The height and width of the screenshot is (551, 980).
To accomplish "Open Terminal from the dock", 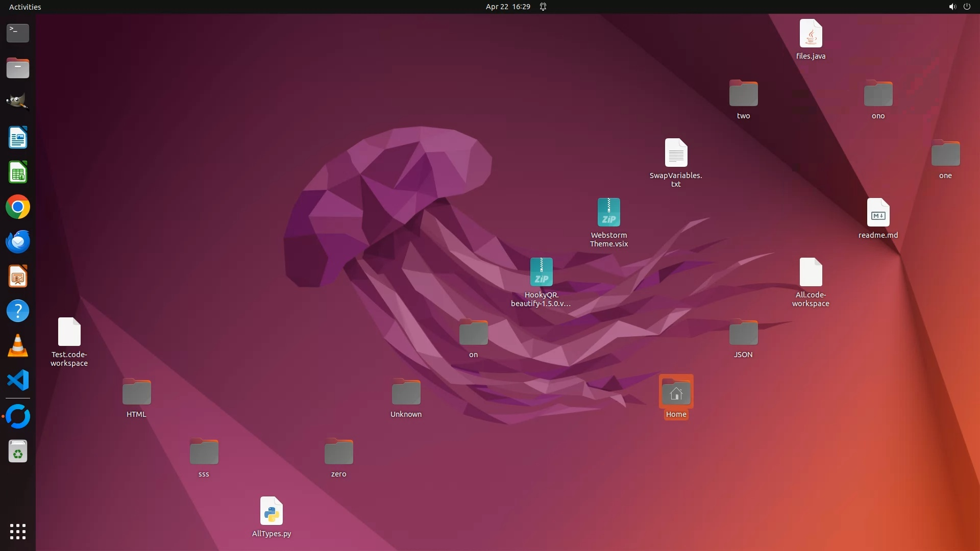I will pos(18,33).
